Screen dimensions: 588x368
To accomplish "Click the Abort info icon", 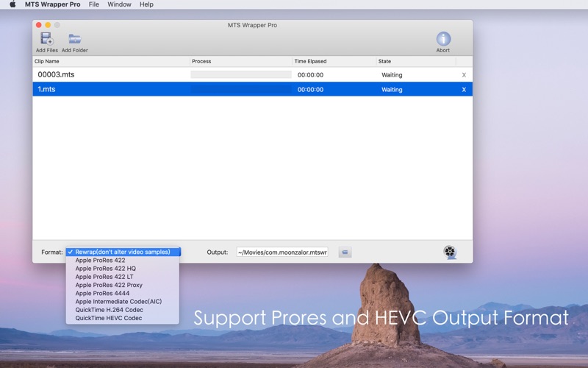I will [x=443, y=39].
